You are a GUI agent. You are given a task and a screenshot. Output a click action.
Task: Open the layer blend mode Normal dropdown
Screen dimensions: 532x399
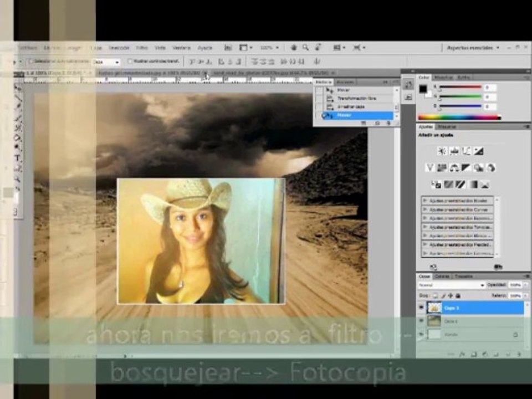pyautogui.click(x=451, y=285)
